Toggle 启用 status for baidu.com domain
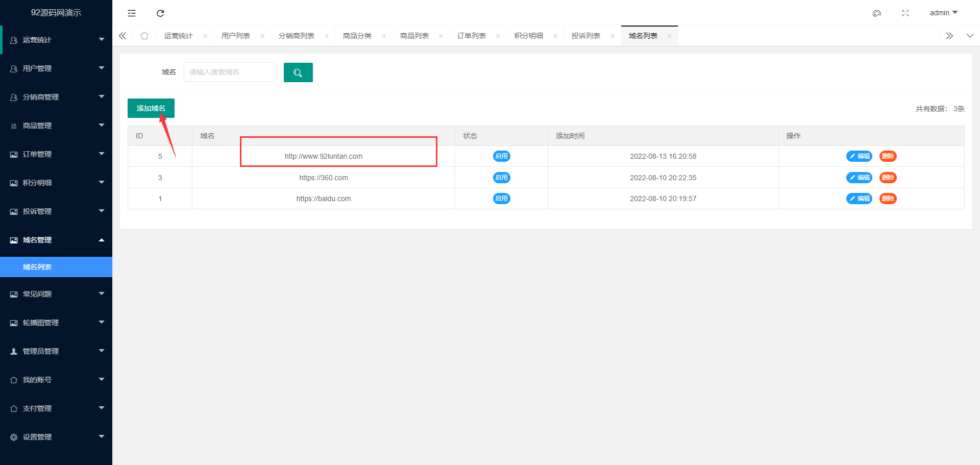980x465 pixels. (501, 199)
